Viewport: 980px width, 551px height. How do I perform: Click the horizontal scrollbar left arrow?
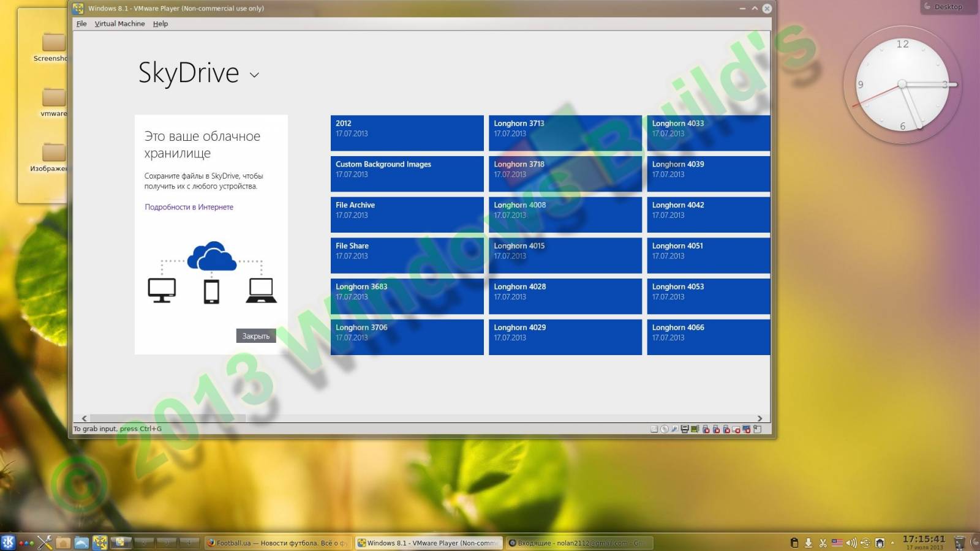tap(84, 418)
